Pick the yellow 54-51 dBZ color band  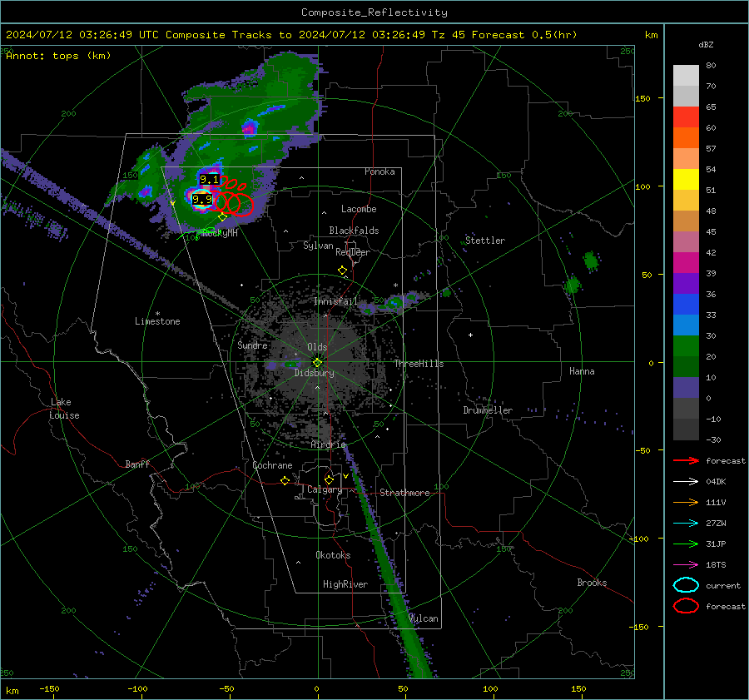(x=686, y=180)
